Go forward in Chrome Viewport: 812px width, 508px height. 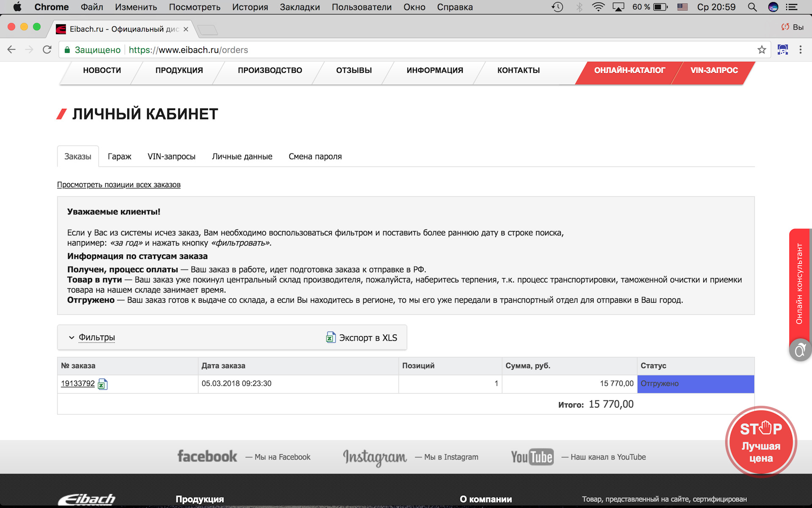29,50
